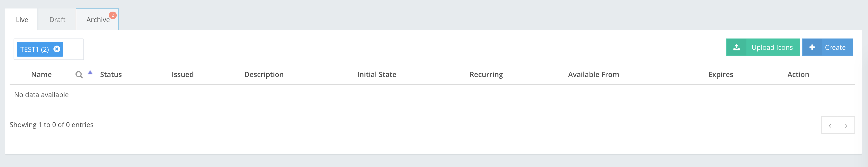Click the TEST1 (2) tag label
This screenshot has height=167, width=868.
(34, 49)
